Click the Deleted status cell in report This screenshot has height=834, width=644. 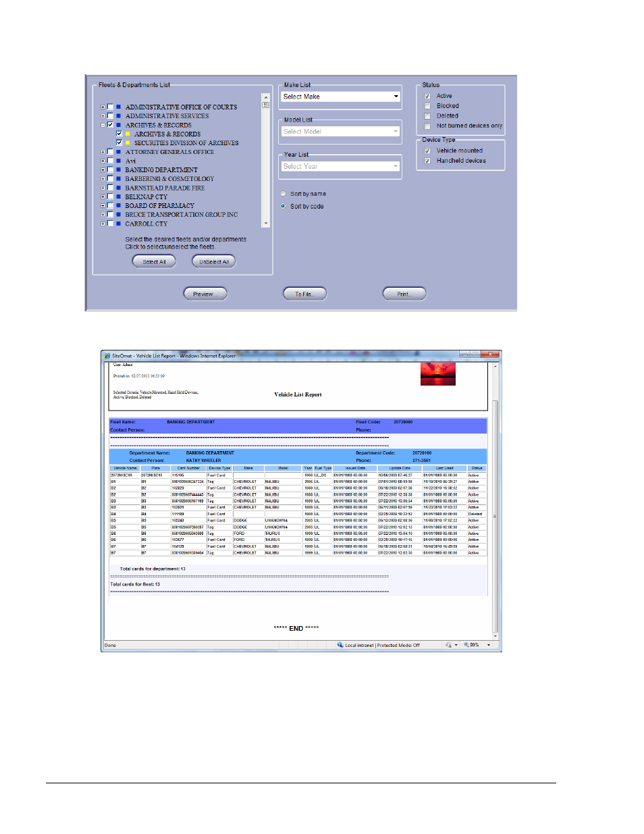click(x=475, y=514)
